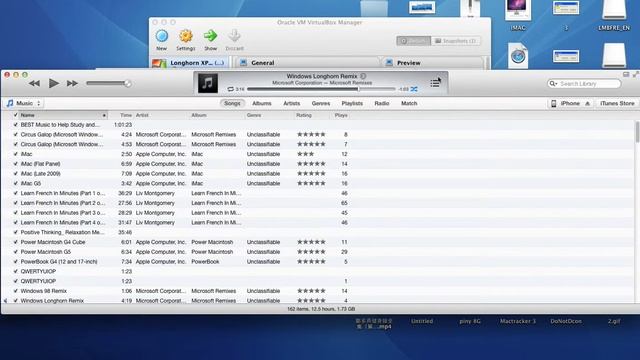The width and height of the screenshot is (640, 360).
Task: Open the Up Next list icon
Action: pyautogui.click(x=435, y=83)
